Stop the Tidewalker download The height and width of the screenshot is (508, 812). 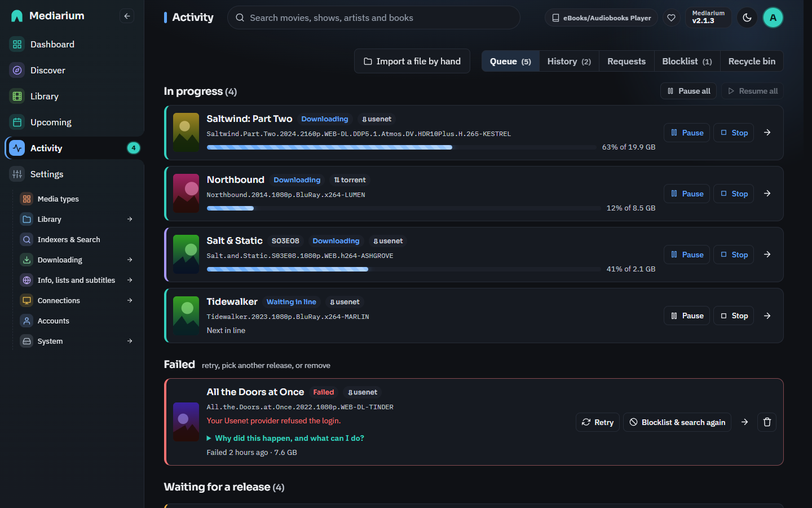tap(734, 316)
